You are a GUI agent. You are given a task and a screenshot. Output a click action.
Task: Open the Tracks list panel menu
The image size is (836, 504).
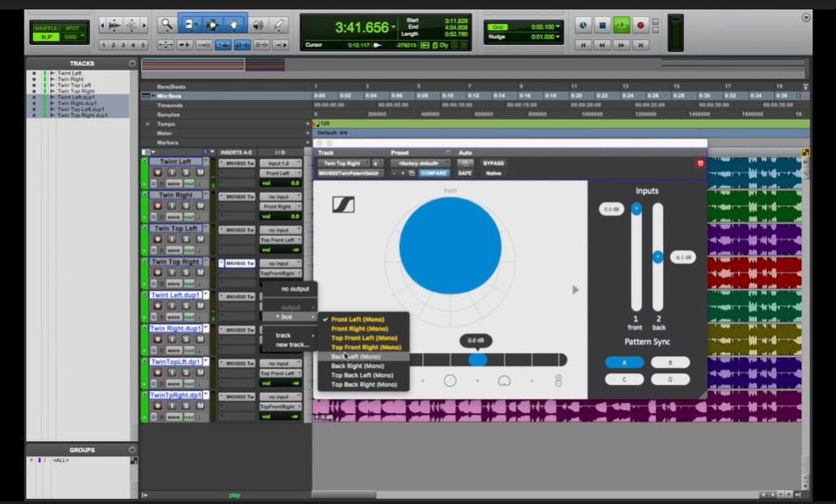pyautogui.click(x=132, y=64)
